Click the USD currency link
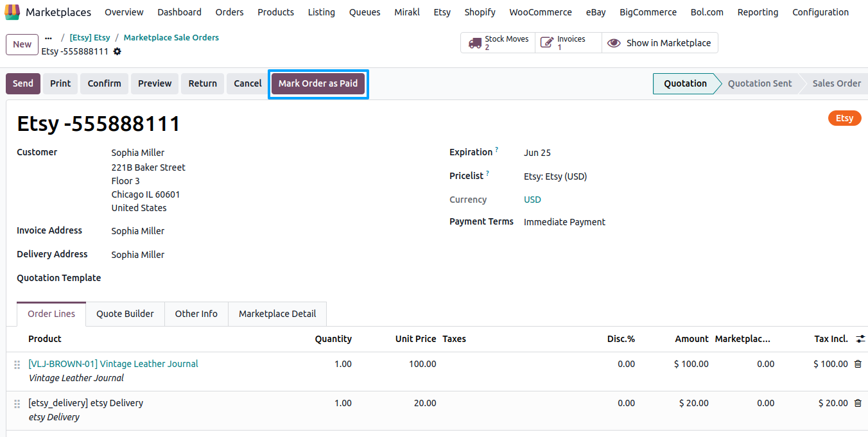 coord(532,200)
